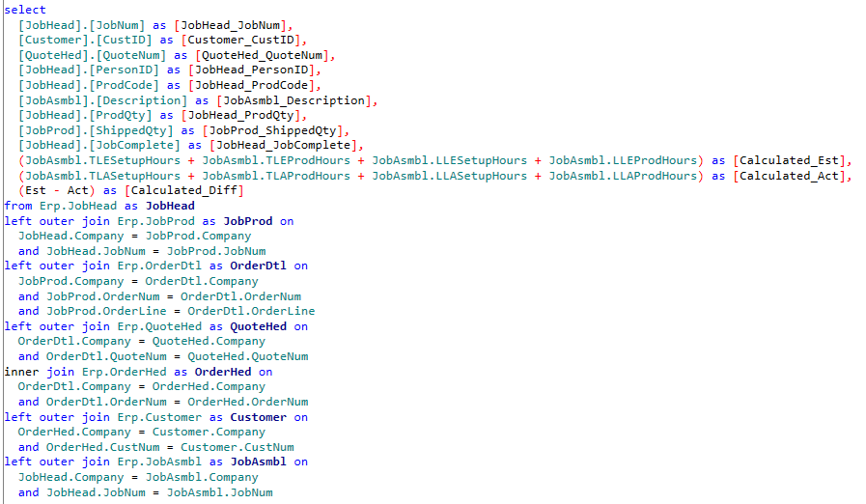866x504 pixels.
Task: Click 'JobProd.JobNum' in the join condition
Action: tap(216, 251)
